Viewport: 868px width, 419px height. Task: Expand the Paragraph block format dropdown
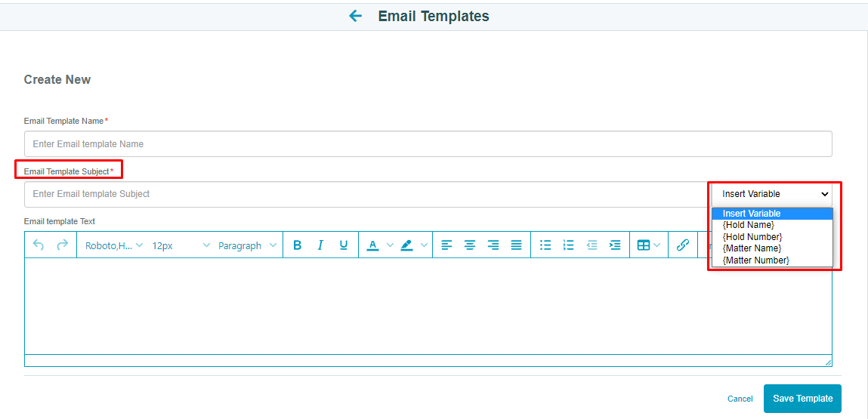click(247, 246)
